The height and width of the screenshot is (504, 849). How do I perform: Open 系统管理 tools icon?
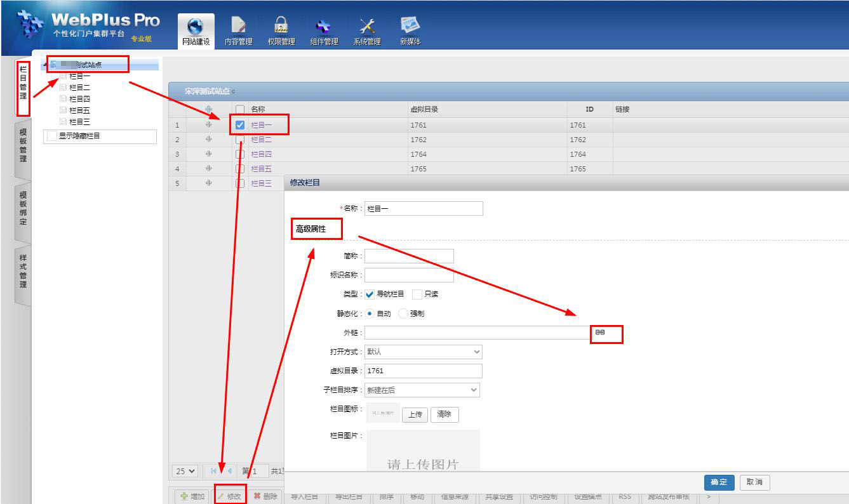tap(367, 26)
